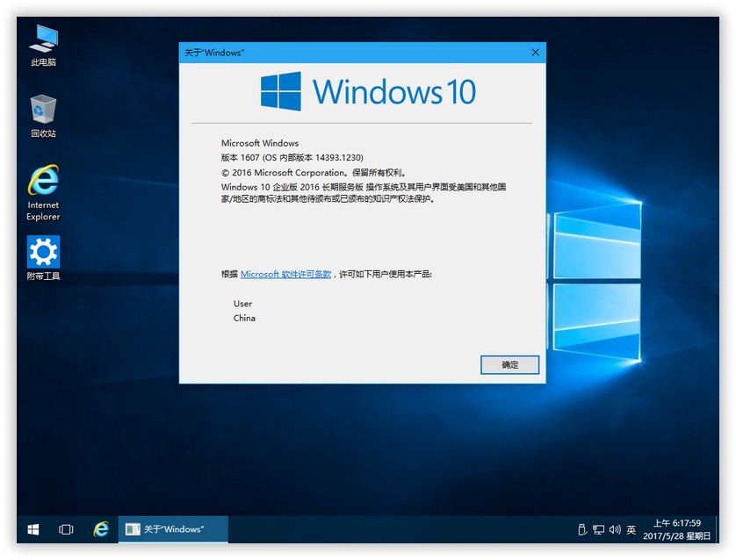This screenshot has height=560, width=736.
Task: Click the Microsoft Windows heading text
Action: [x=260, y=143]
